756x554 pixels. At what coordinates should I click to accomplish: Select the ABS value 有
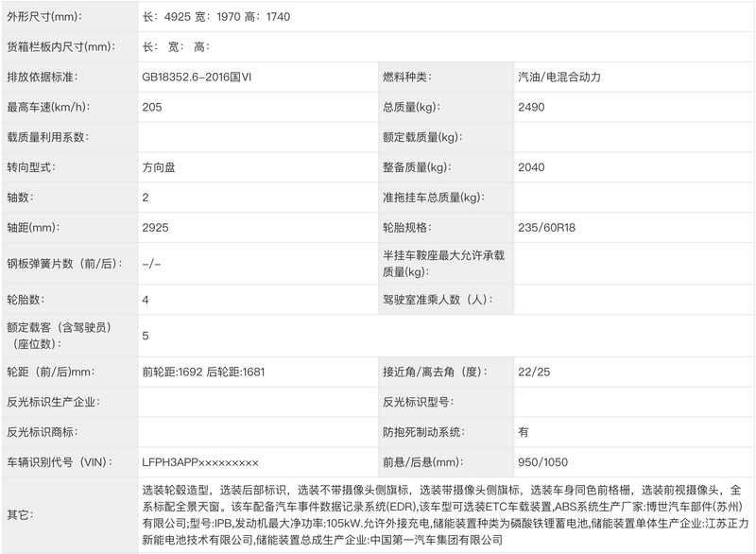click(x=524, y=432)
